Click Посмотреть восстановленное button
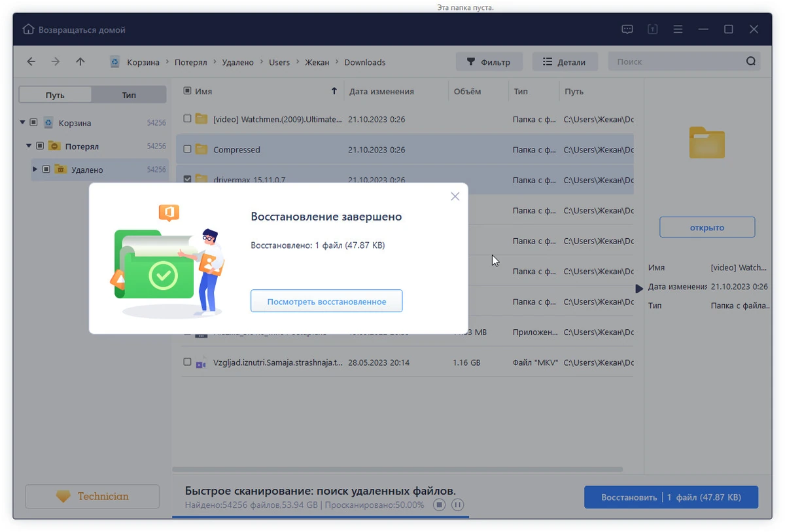Image resolution: width=785 pixels, height=532 pixels. pyautogui.click(x=326, y=302)
